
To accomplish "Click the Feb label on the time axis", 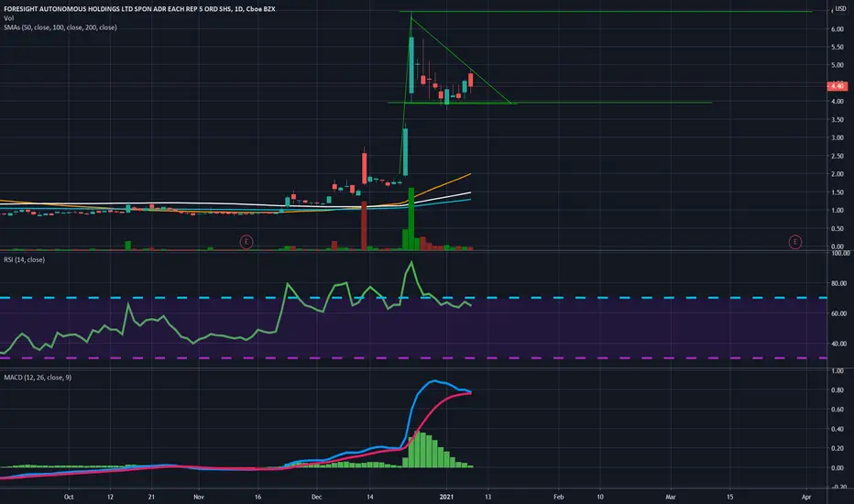I will pos(558,497).
